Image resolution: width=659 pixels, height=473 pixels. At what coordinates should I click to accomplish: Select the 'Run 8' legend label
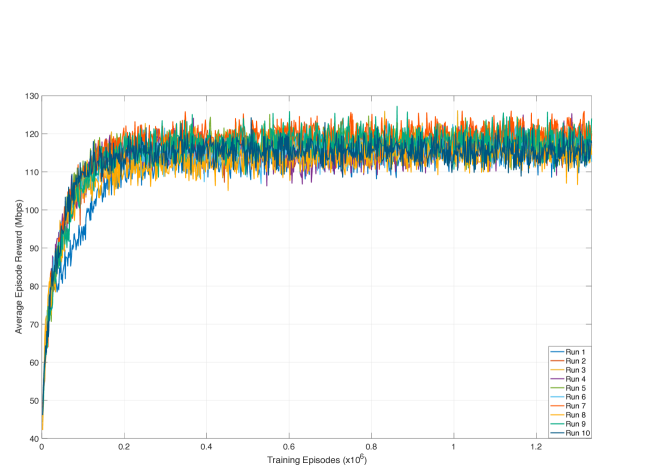coord(575,415)
